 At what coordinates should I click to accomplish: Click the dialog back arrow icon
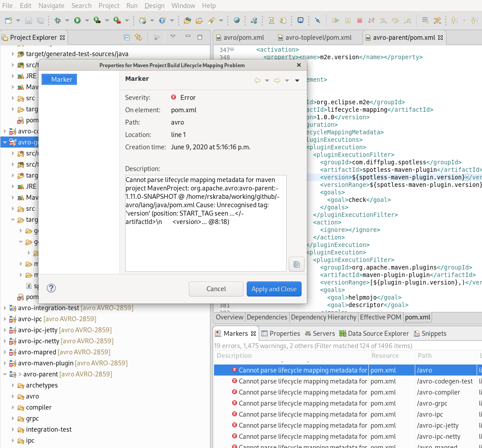257,80
